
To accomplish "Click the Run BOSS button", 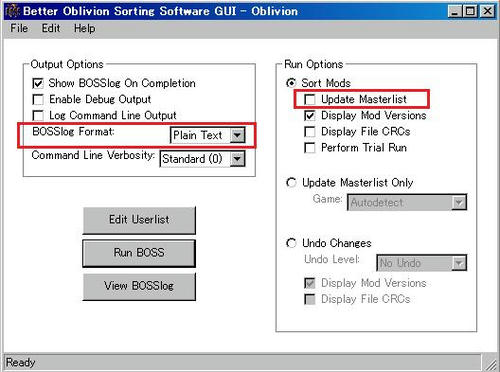I will 139,253.
